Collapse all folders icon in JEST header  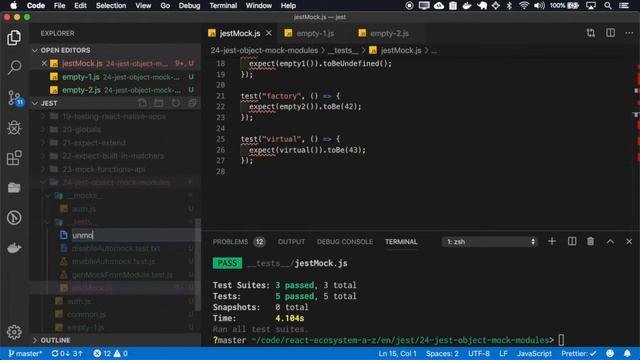click(192, 103)
